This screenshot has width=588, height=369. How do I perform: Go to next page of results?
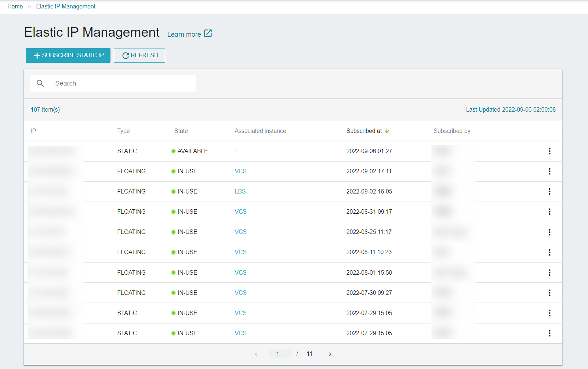(x=330, y=354)
